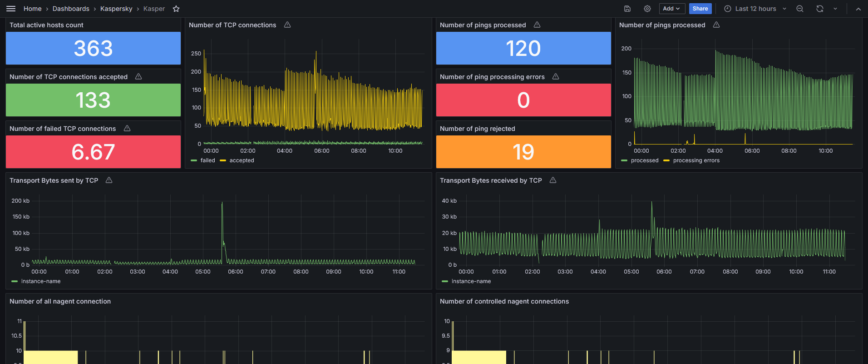Go to Home breadcrumb link
Viewport: 868px width, 364px height.
[x=33, y=9]
